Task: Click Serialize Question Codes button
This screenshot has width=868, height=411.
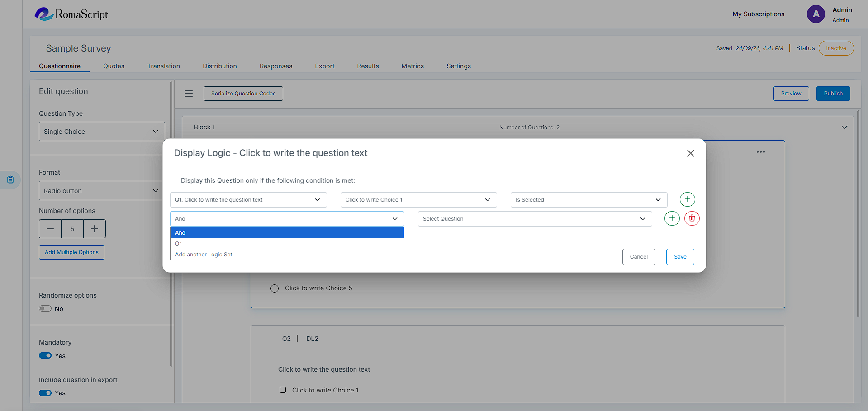Action: 243,94
